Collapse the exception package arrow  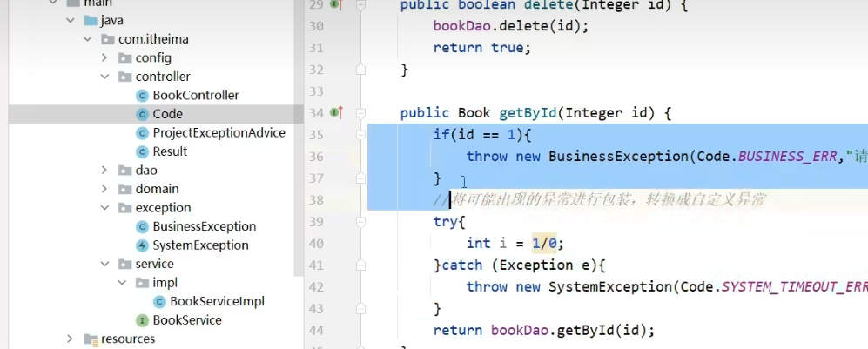pyautogui.click(x=104, y=208)
